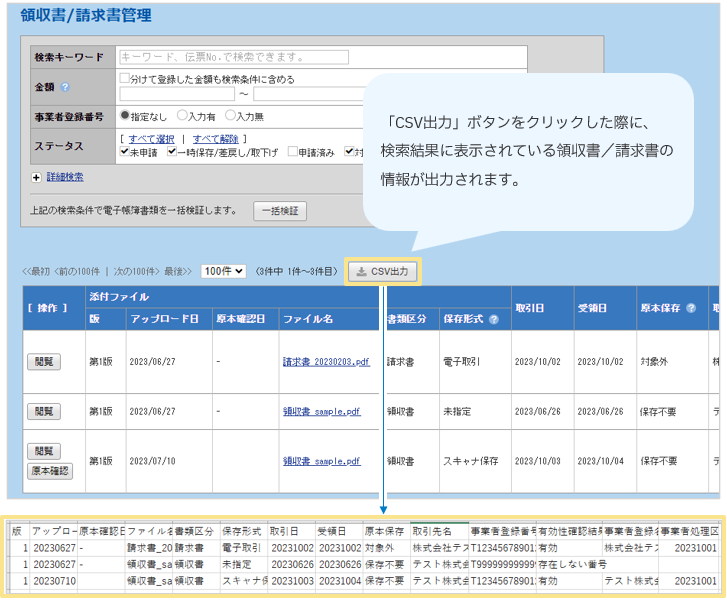Click the help icon beside 保存形式 header
This screenshot has height=600, width=727.
(494, 319)
